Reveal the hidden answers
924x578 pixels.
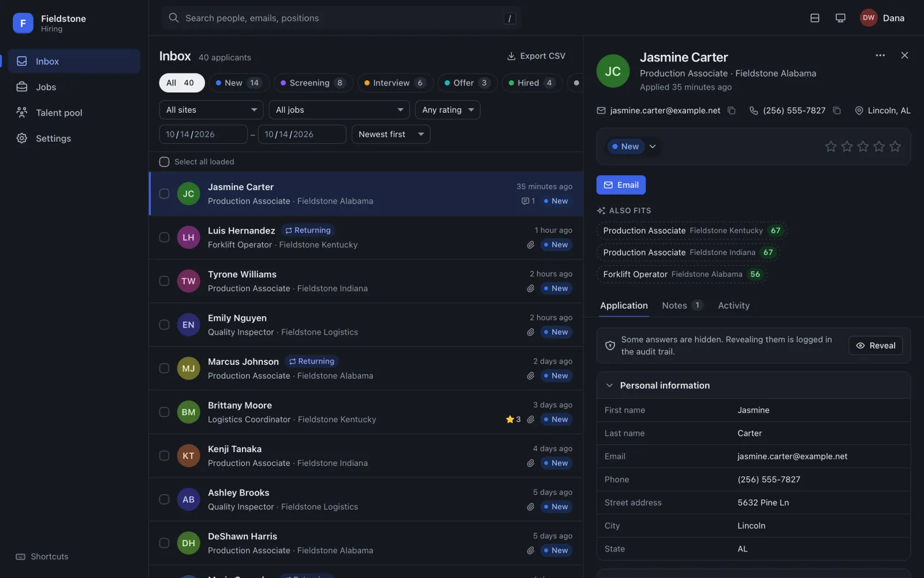(875, 346)
